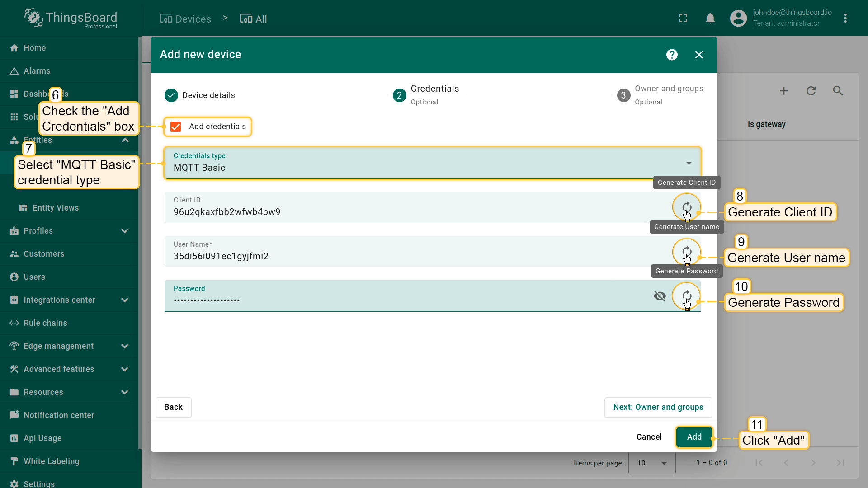
Task: Click the Generate Password refresh icon
Action: [686, 296]
